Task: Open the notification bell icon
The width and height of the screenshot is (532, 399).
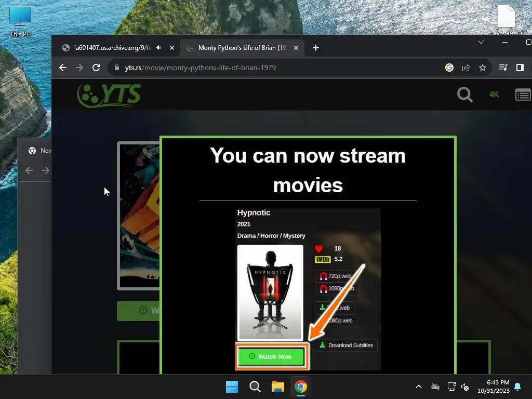Action: [518, 387]
